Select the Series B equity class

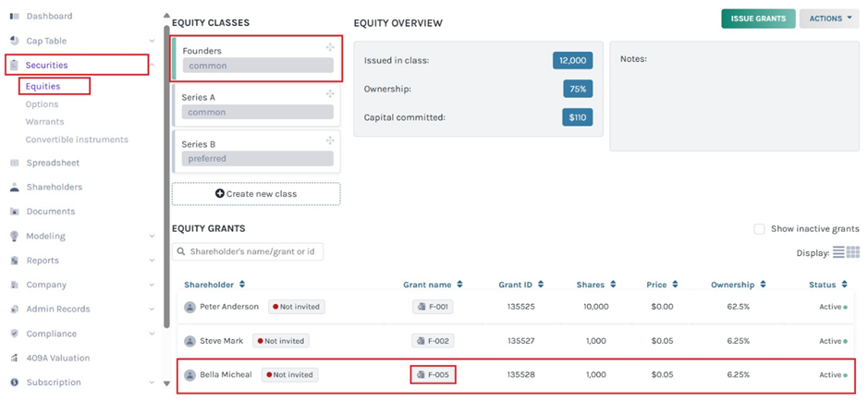256,152
